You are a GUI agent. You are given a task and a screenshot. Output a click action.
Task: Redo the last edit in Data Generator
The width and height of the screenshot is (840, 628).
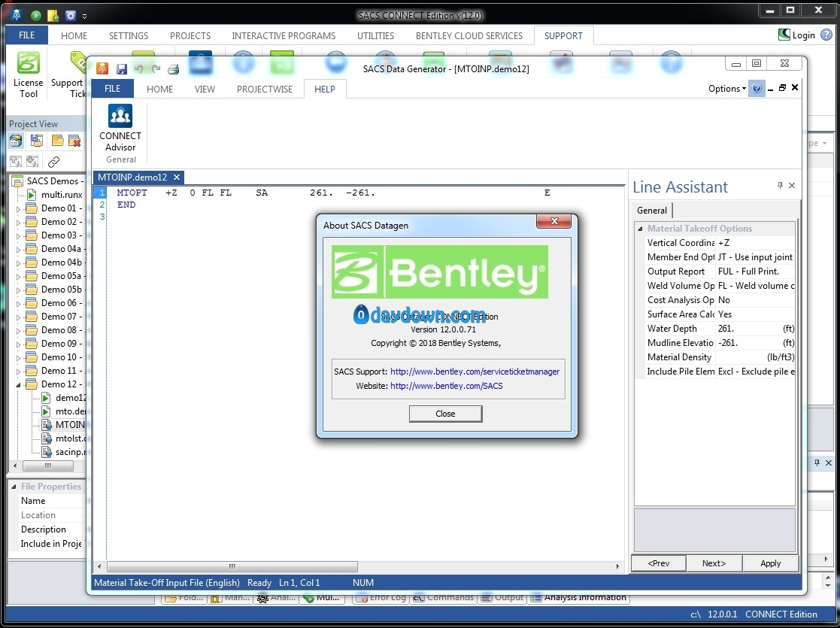point(156,68)
